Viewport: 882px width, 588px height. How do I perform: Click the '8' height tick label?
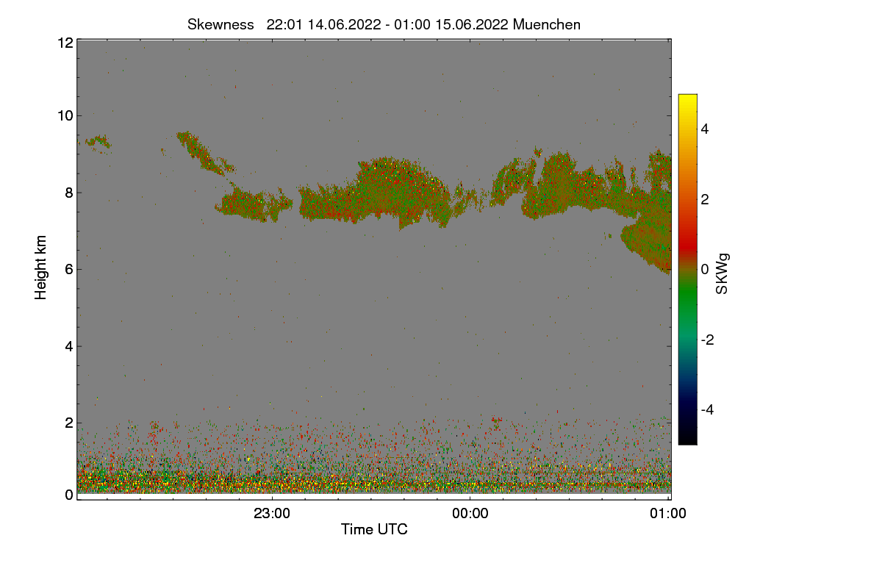pyautogui.click(x=69, y=193)
